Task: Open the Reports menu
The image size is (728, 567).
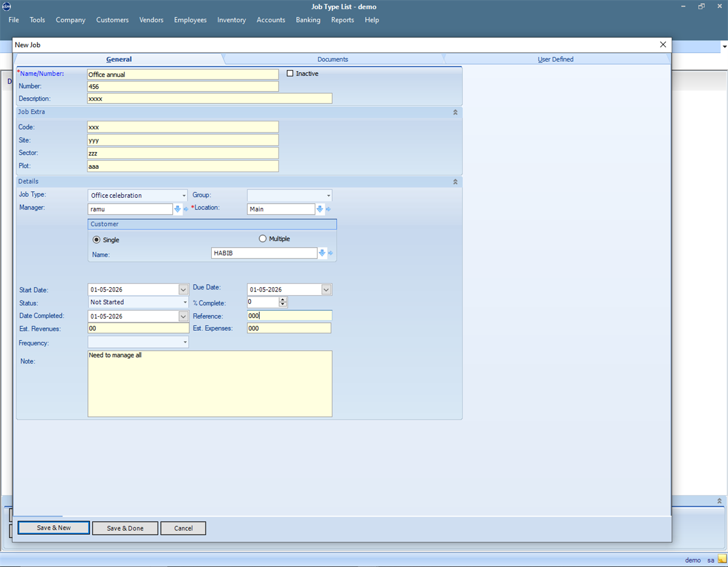Action: (342, 20)
